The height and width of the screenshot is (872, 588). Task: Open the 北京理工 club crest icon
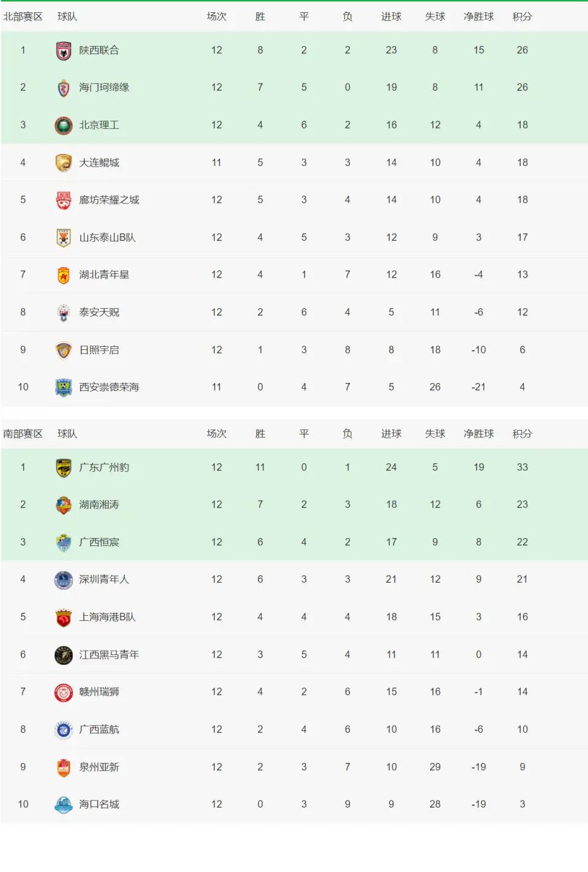(64, 126)
